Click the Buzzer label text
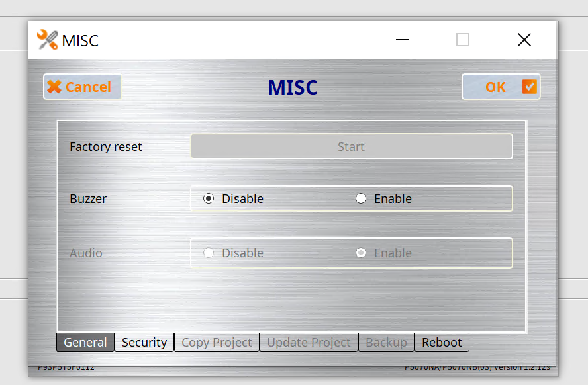This screenshot has width=588, height=385. click(x=88, y=198)
